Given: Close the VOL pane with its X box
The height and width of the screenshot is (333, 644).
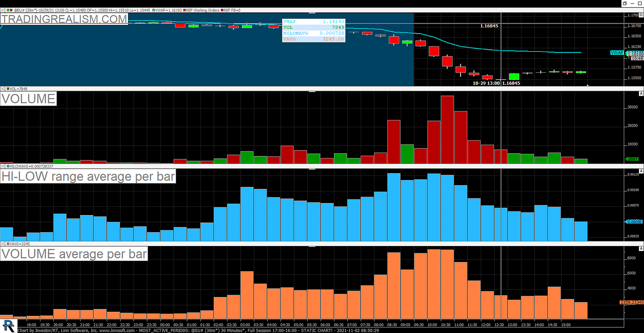Looking at the screenshot, I should pyautogui.click(x=2, y=88).
